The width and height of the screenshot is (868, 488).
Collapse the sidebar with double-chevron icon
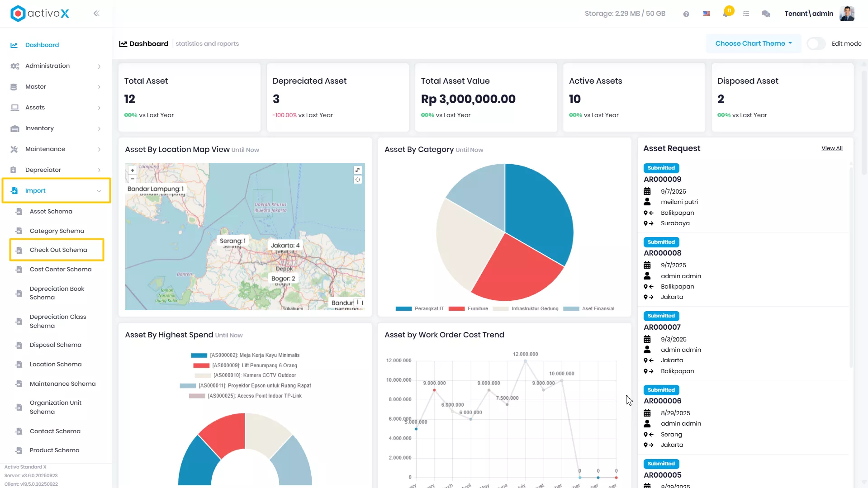pos(96,14)
